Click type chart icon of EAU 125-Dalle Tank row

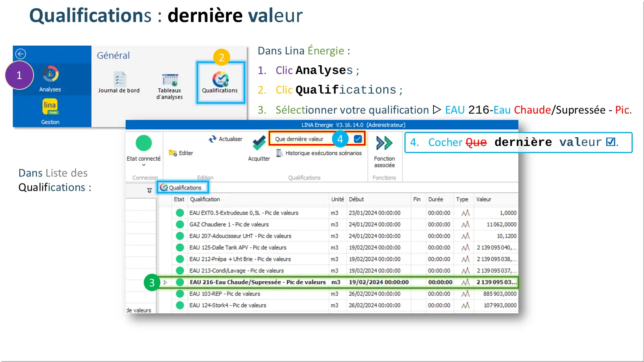pyautogui.click(x=466, y=247)
